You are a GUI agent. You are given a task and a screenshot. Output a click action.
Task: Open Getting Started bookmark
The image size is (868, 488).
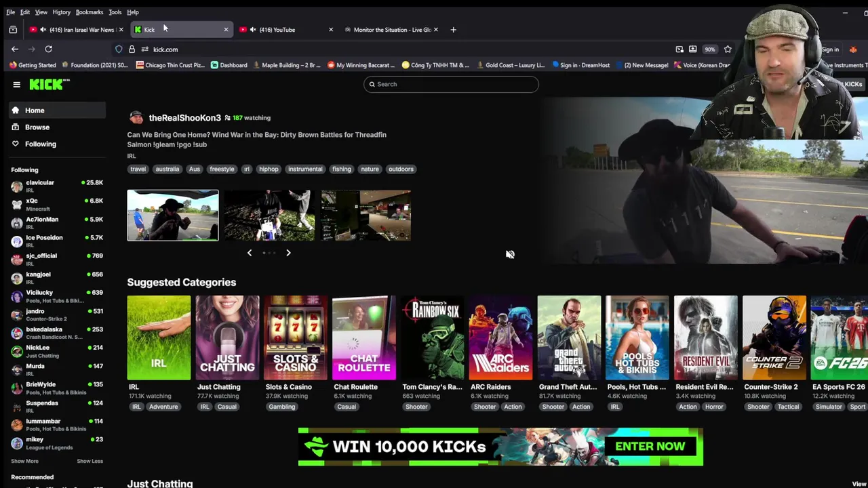coord(33,65)
